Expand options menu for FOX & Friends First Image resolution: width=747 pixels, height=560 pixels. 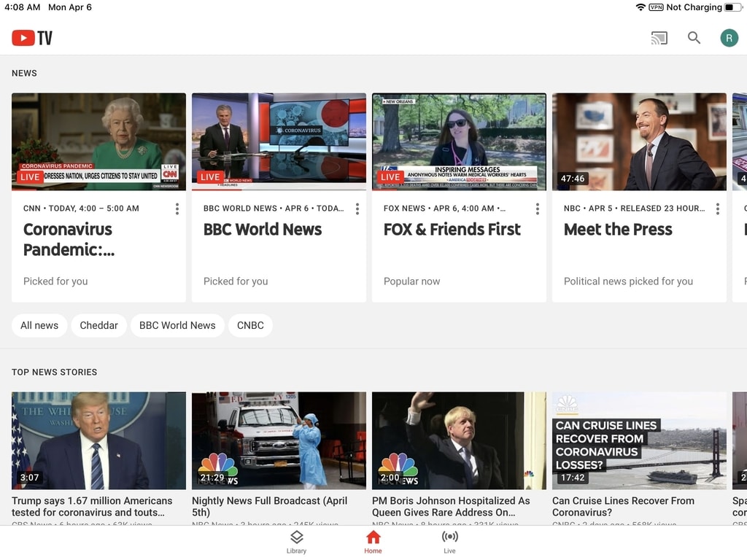(x=538, y=209)
